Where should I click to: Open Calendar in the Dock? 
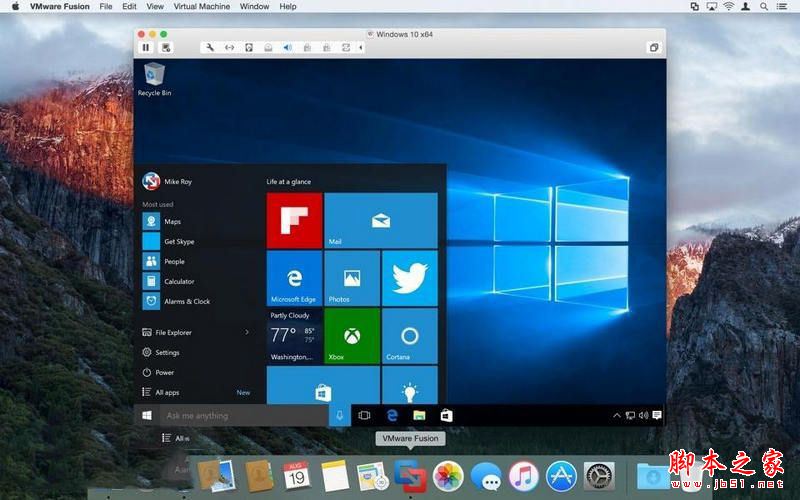click(x=296, y=476)
